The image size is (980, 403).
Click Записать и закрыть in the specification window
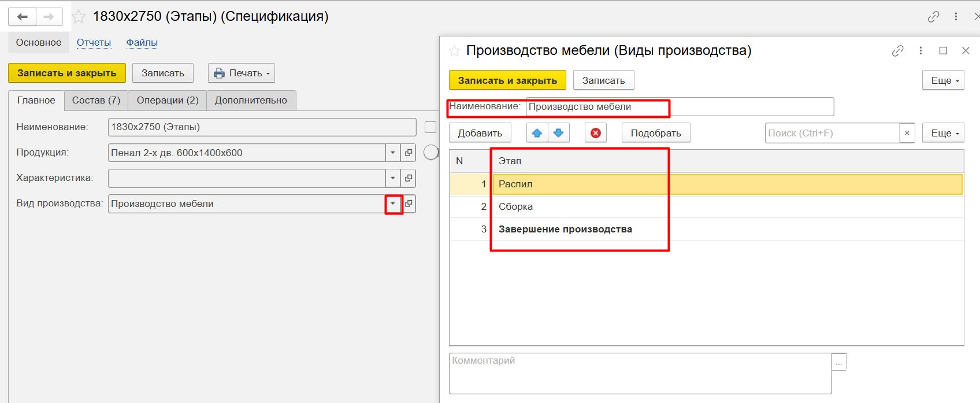tap(67, 73)
